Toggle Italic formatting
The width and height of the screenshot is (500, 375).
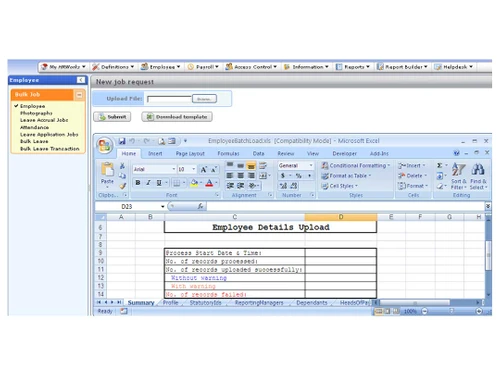click(149, 183)
